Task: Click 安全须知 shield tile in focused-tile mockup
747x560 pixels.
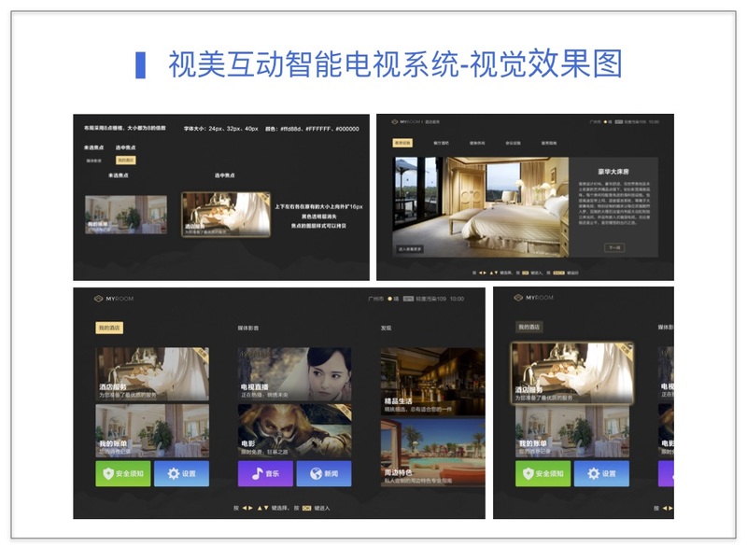Action: 543,473
